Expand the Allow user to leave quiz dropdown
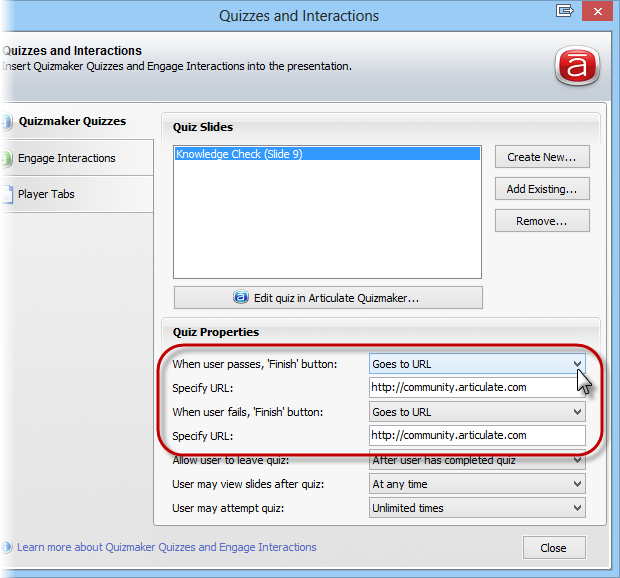 [477, 460]
